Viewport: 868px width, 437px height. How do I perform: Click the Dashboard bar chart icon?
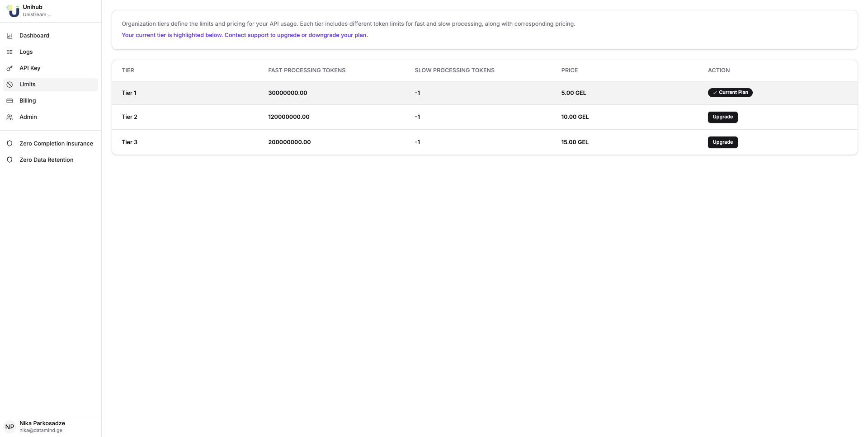pyautogui.click(x=9, y=36)
